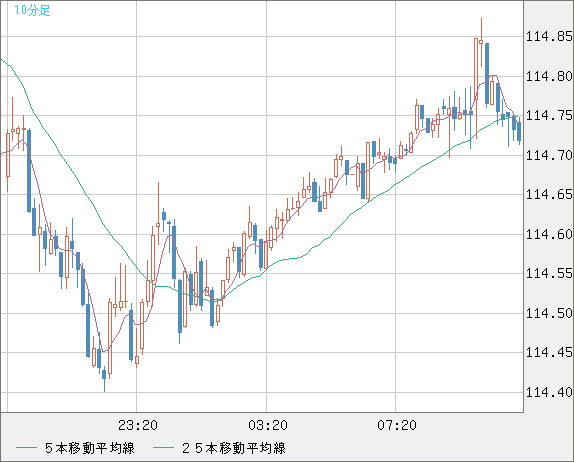Click the 114.50 price axis label

[x=549, y=313]
